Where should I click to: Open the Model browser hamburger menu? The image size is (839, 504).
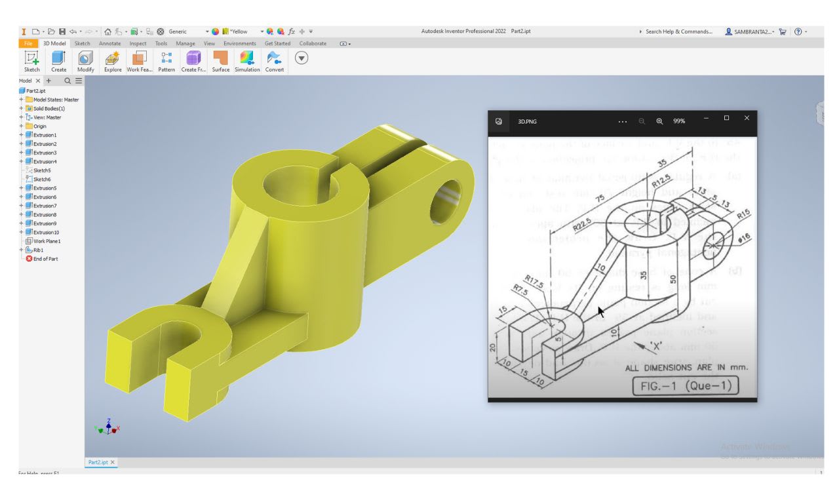pyautogui.click(x=79, y=81)
